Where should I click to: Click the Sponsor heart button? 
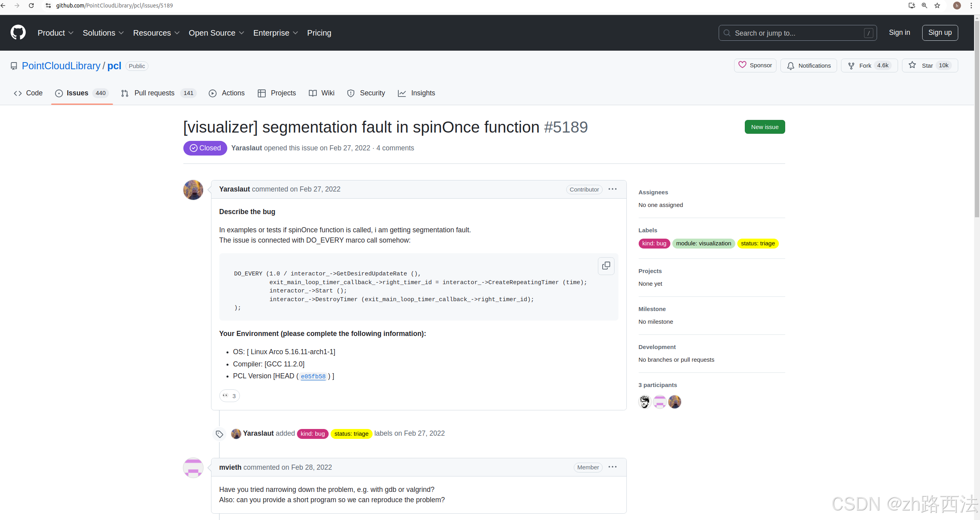click(x=755, y=65)
